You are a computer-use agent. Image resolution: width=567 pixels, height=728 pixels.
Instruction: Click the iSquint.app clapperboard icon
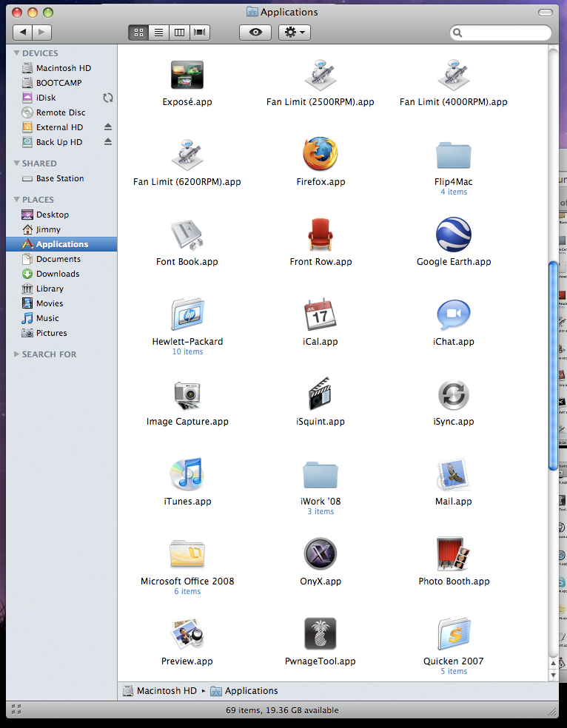point(321,394)
